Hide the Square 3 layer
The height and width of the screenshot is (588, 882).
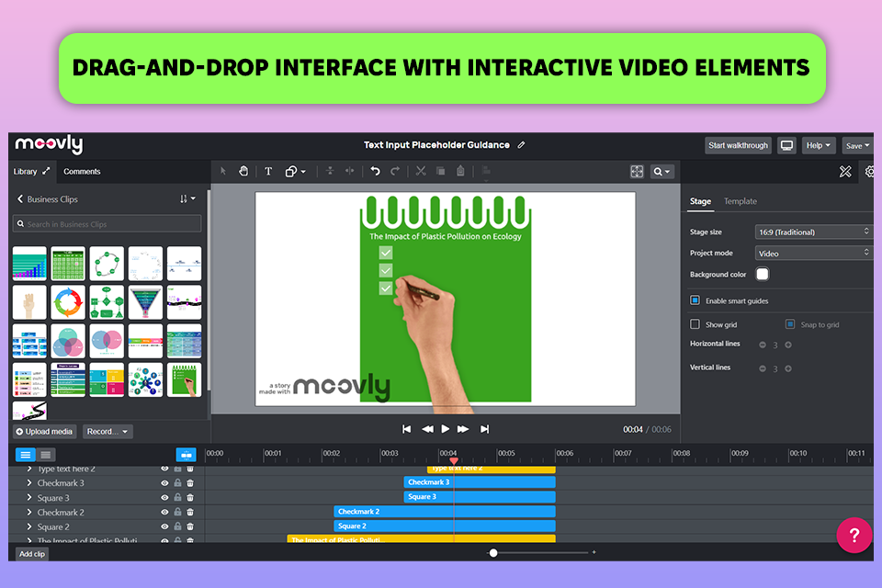pos(164,497)
